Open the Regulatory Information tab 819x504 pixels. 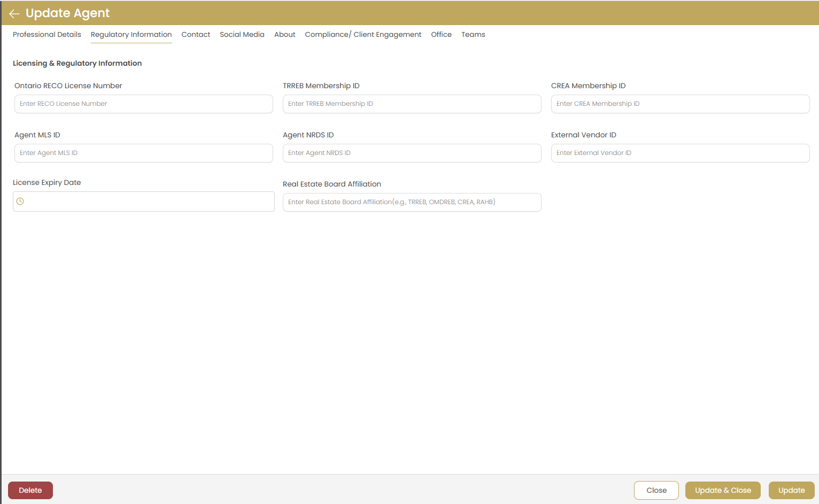(131, 34)
